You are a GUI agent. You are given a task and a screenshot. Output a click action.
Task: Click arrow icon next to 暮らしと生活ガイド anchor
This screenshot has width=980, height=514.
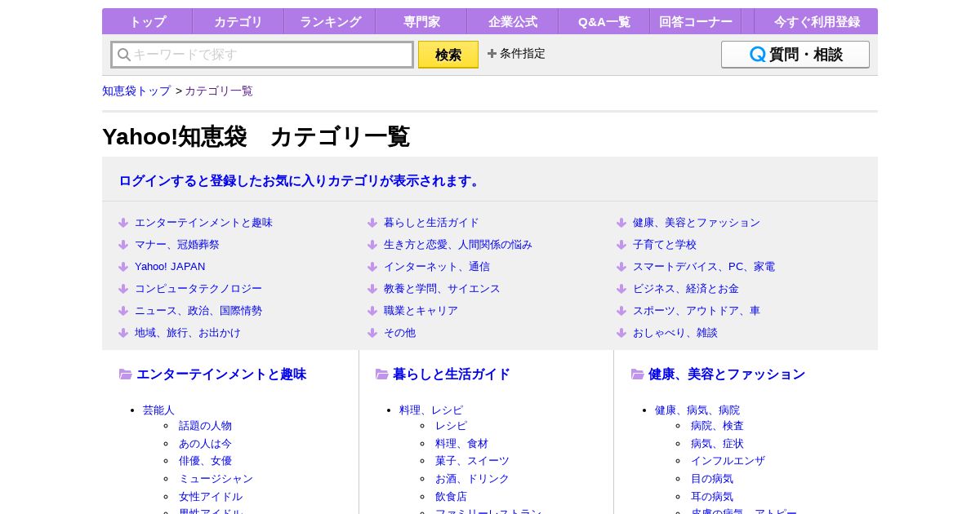(x=372, y=223)
